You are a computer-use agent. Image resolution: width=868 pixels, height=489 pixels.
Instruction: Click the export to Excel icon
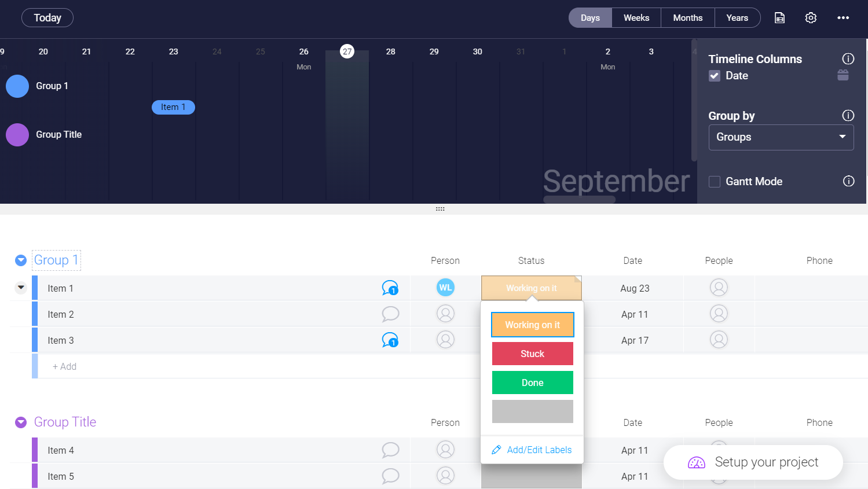coord(780,18)
